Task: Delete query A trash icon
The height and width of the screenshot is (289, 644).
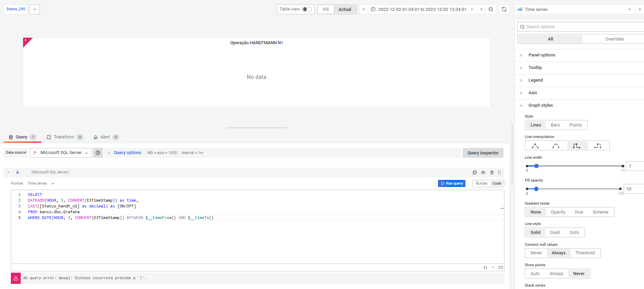Action: pyautogui.click(x=492, y=172)
